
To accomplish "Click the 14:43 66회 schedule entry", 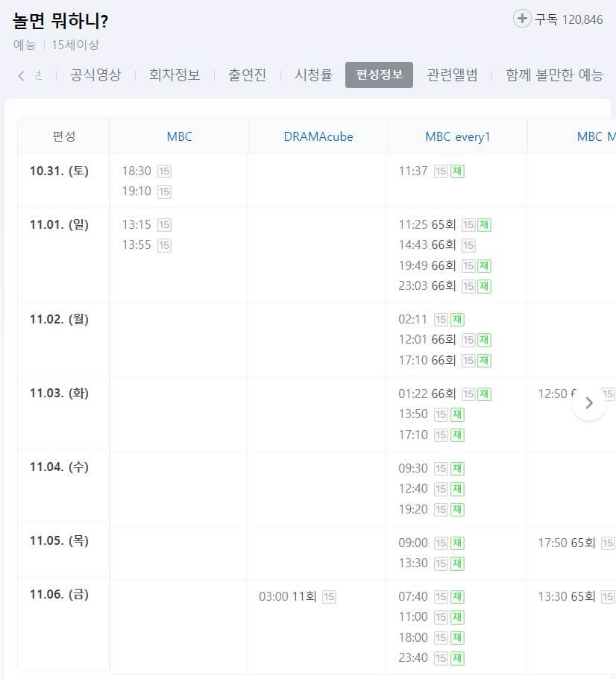I will pyautogui.click(x=437, y=245).
